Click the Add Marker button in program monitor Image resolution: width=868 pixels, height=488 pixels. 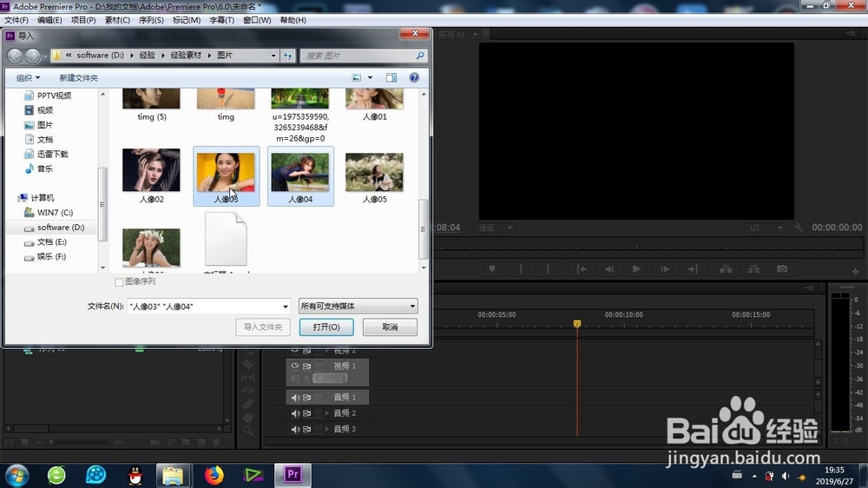click(492, 269)
